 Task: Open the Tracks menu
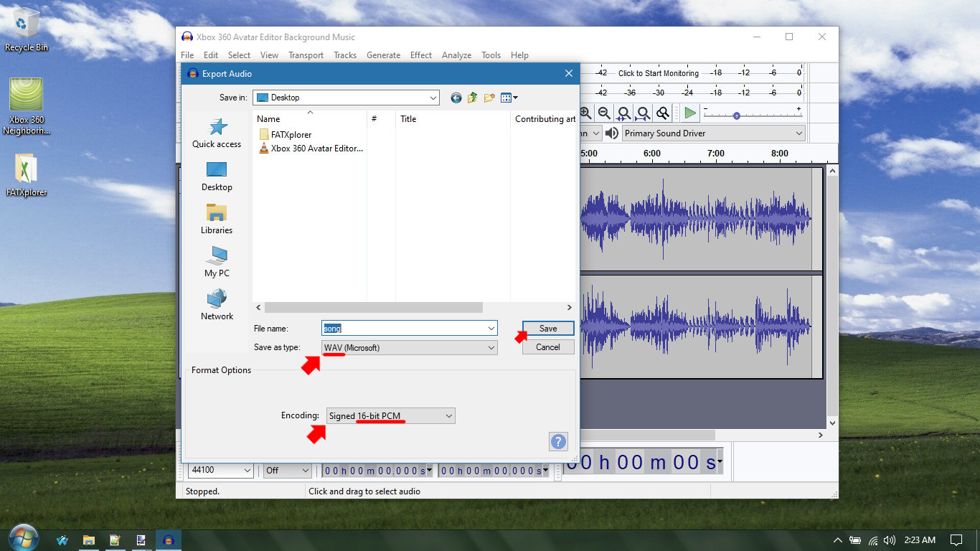point(345,55)
